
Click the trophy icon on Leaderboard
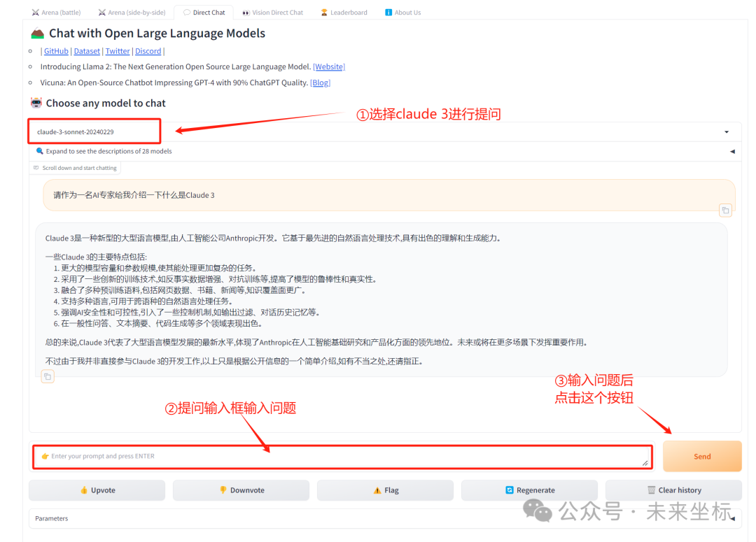point(324,13)
